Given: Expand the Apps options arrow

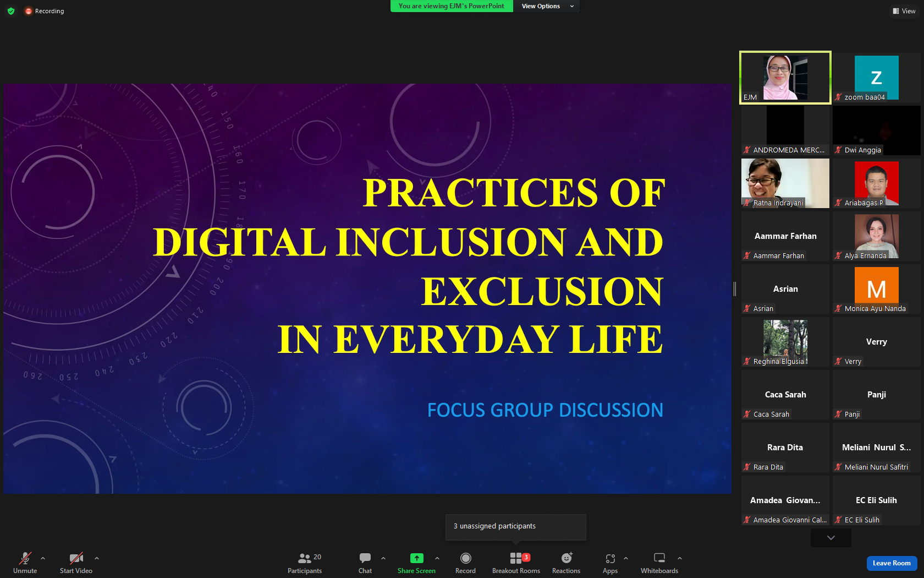Looking at the screenshot, I should pos(626,558).
